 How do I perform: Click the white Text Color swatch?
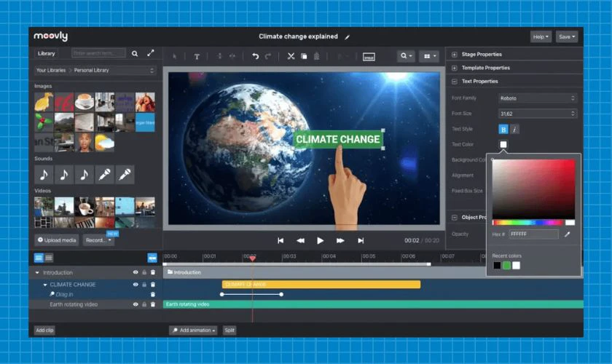tap(503, 145)
